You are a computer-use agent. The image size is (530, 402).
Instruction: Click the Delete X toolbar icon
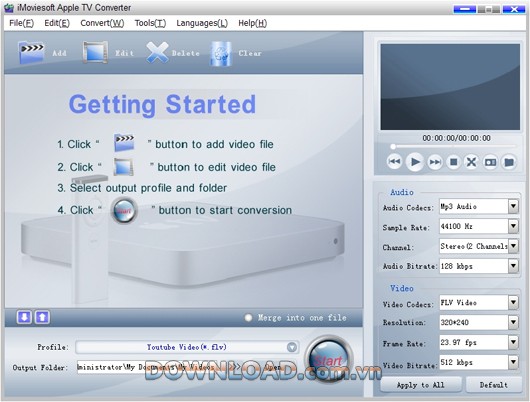coord(157,52)
